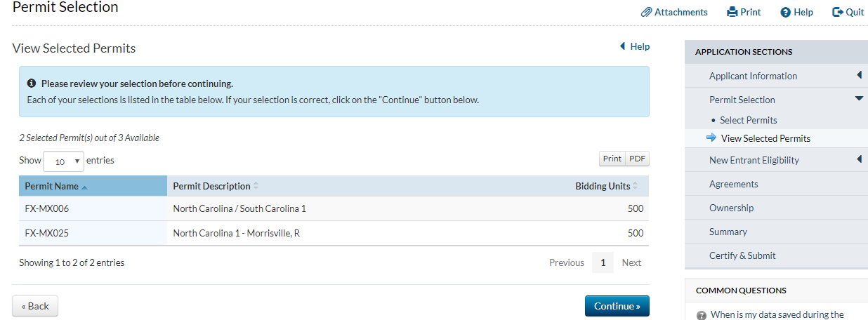868x320 pixels.
Task: Open Select Permits sub-item
Action: click(748, 120)
